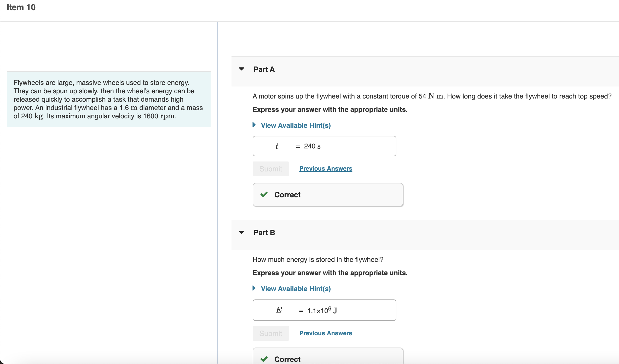Click the Part A question text about torque
This screenshot has height=364, width=619.
coord(432,96)
